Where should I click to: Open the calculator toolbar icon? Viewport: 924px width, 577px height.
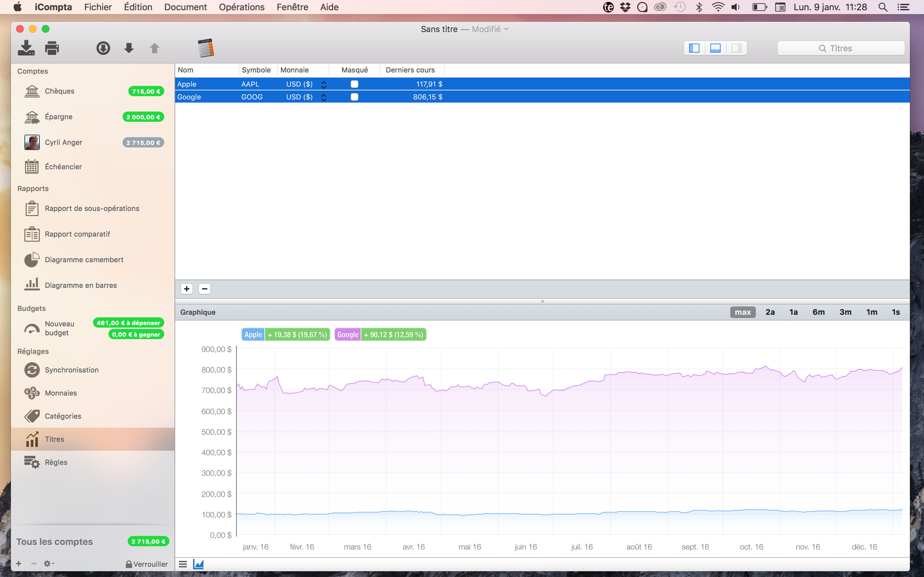pos(206,48)
